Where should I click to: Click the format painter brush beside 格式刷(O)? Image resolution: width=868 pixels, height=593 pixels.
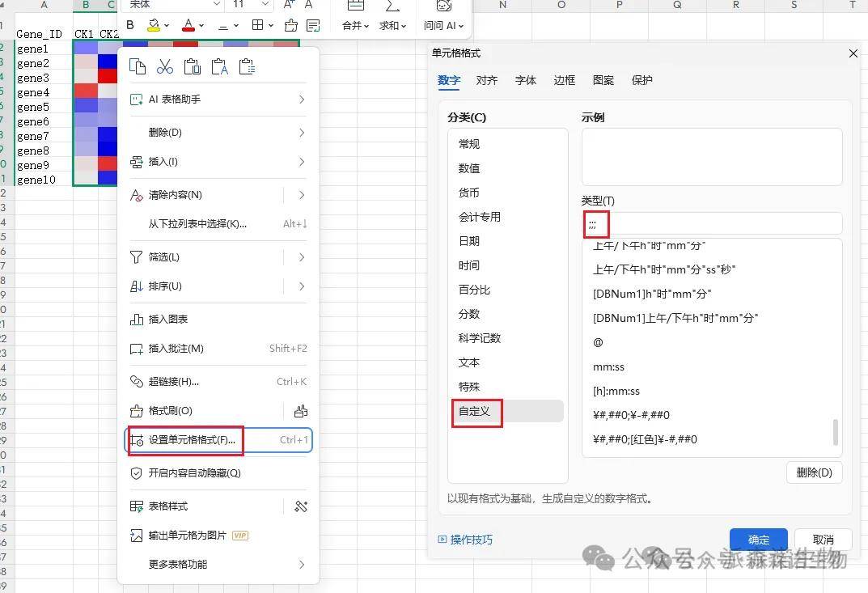coord(300,410)
